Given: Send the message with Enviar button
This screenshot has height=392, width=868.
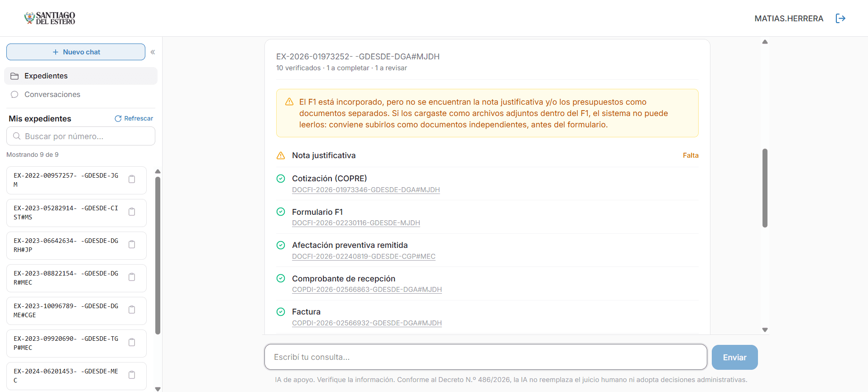Looking at the screenshot, I should [734, 357].
